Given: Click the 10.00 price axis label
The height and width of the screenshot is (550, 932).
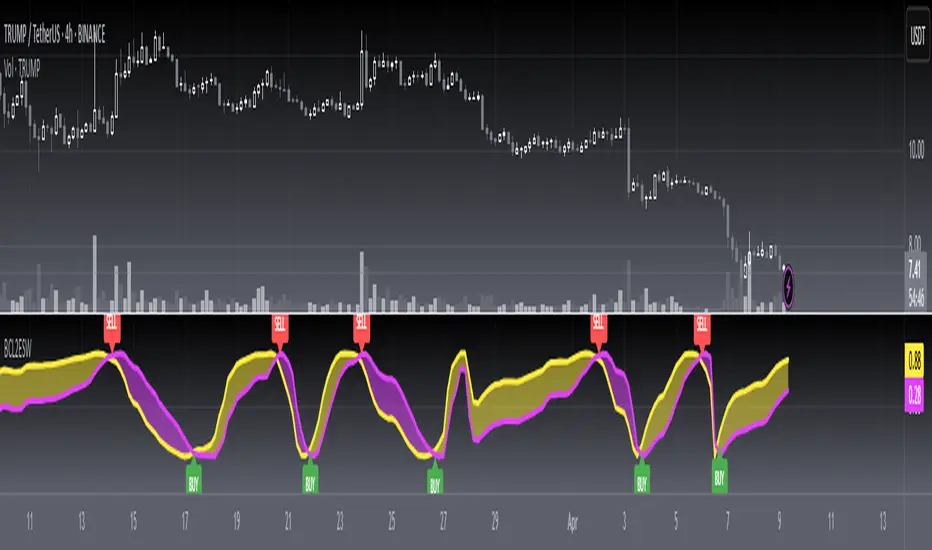Looking at the screenshot, I should tap(916, 149).
